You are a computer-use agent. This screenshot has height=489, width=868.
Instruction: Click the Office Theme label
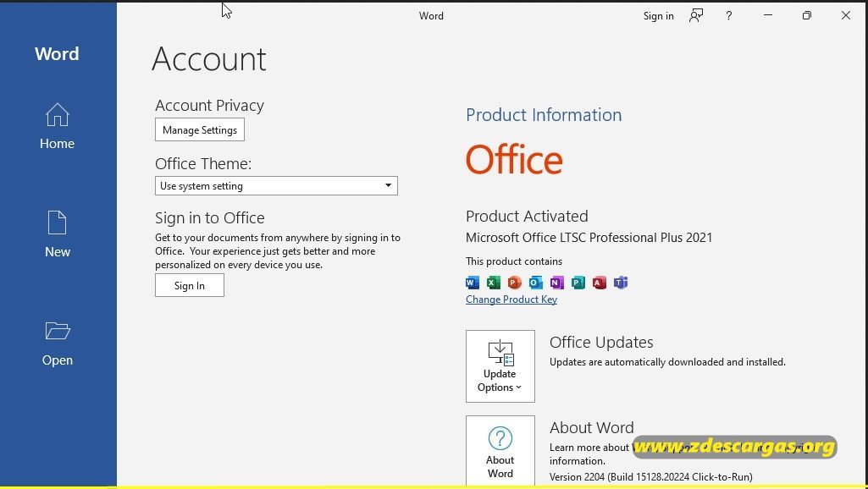click(x=203, y=164)
